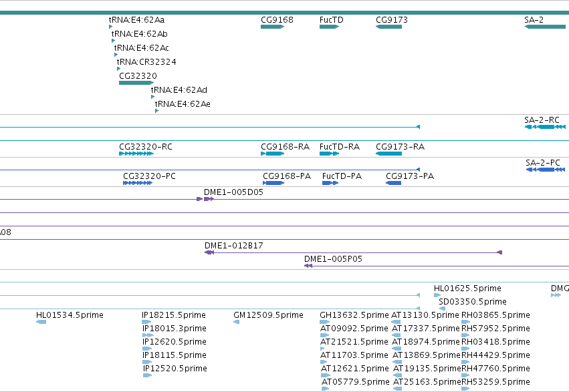
Task: Select the IP18215.5prime EST label
Action: [x=174, y=316]
